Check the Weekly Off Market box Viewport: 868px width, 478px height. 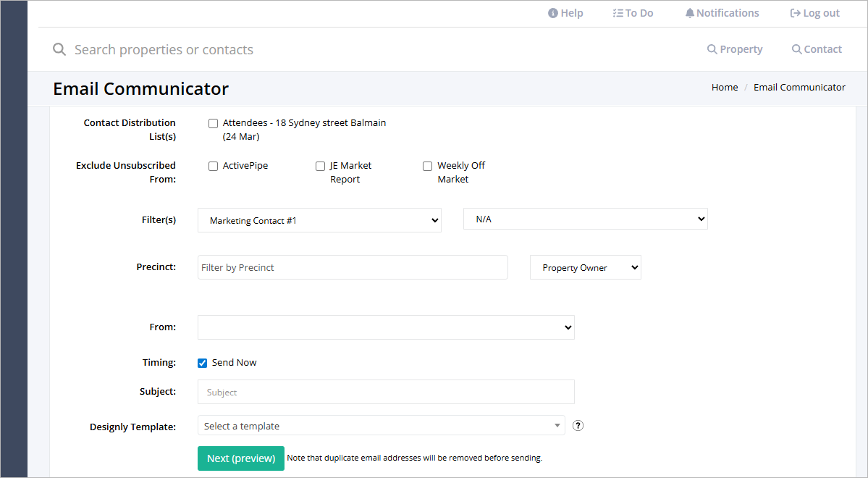click(427, 166)
